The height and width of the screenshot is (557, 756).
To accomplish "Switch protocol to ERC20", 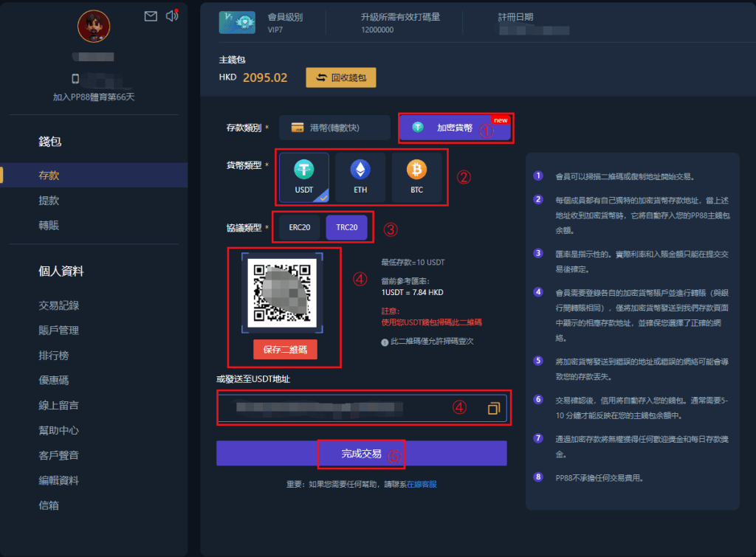I will coord(300,227).
